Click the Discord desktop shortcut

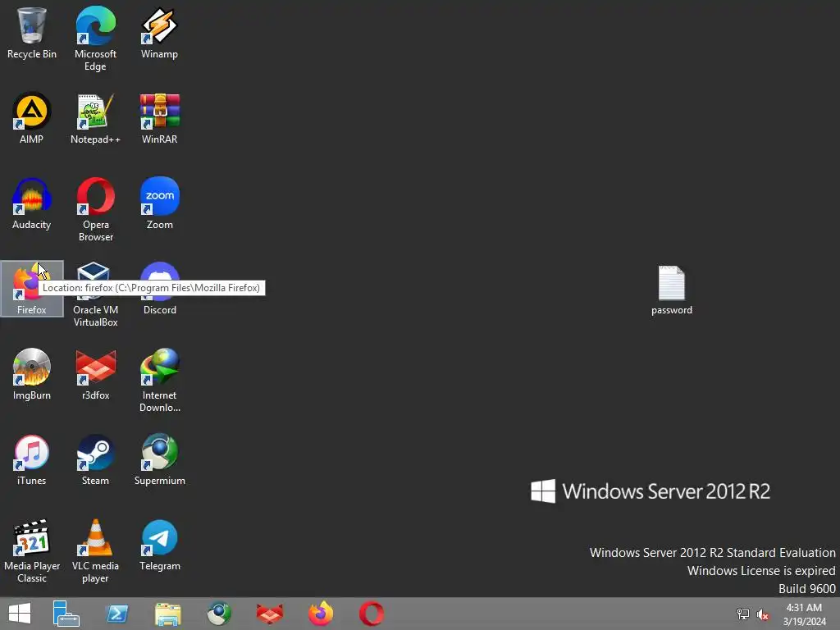pos(160,289)
